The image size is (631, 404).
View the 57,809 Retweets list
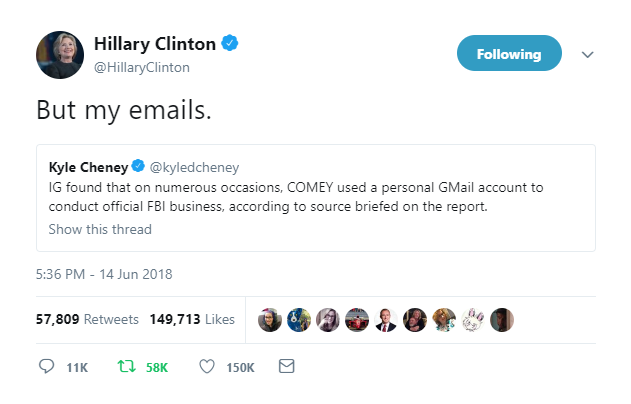click(x=87, y=320)
